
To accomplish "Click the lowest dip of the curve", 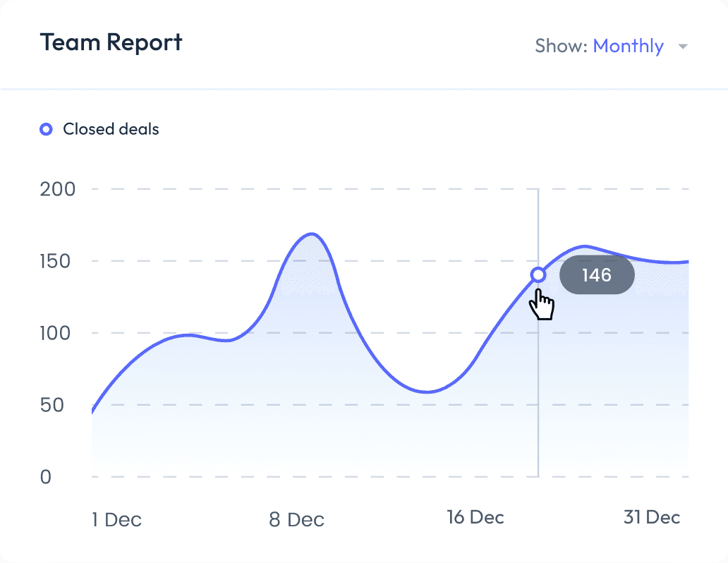I will click(x=426, y=392).
